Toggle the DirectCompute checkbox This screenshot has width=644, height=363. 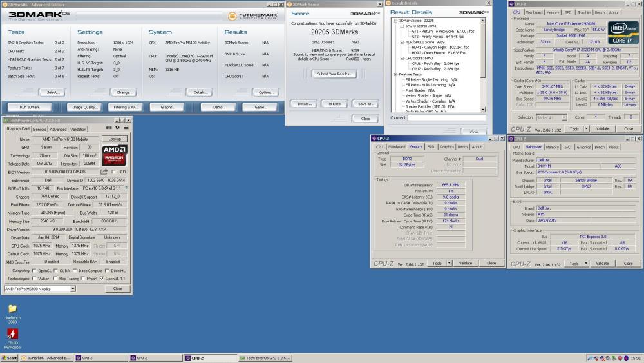(x=75, y=271)
